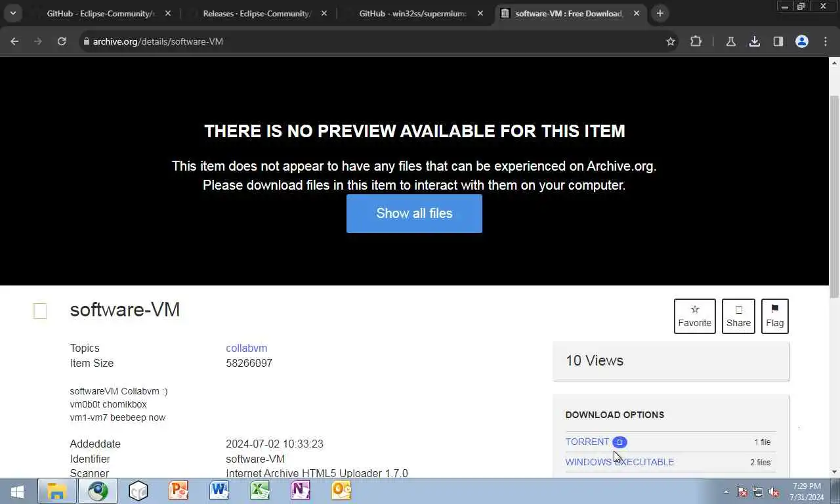Select the software-VM Free Download tab
The image size is (840, 504).
click(x=568, y=13)
